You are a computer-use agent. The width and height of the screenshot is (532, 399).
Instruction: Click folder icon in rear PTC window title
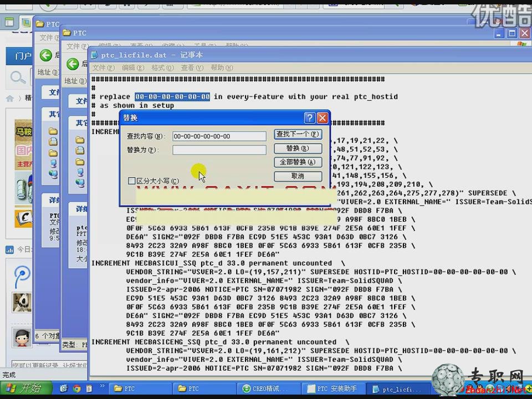pyautogui.click(x=40, y=24)
